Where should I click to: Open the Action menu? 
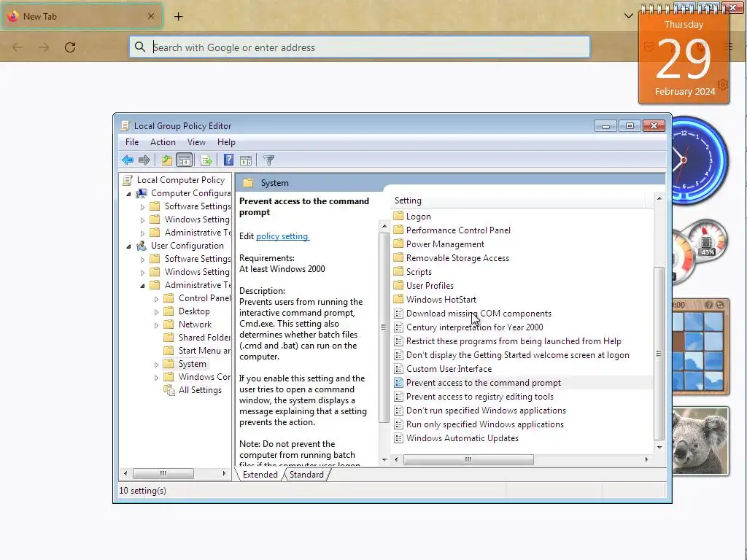coord(163,142)
